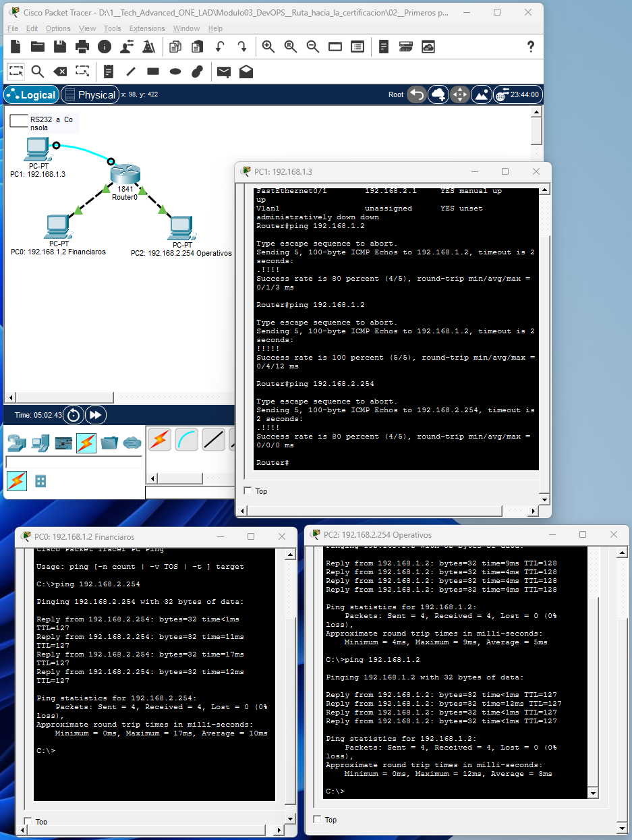Pick the Copper Straight-Through black cable
The width and height of the screenshot is (632, 840).
214,439
